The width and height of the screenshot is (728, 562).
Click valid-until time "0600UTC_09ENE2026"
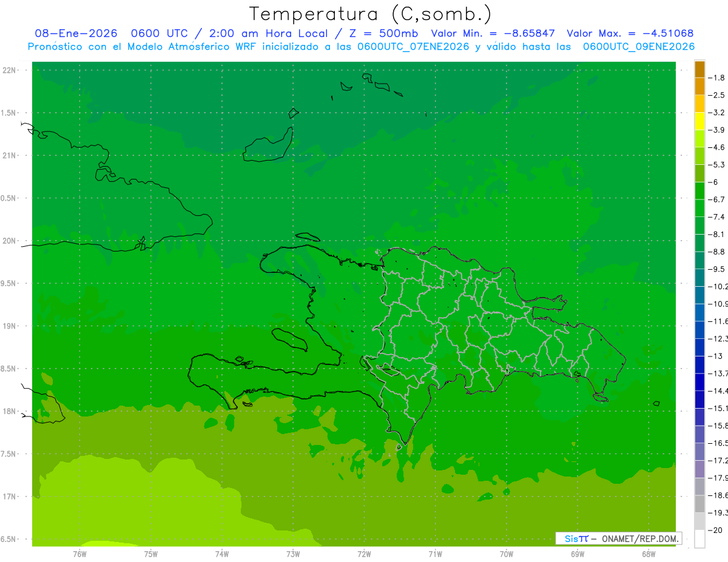pyautogui.click(x=639, y=47)
